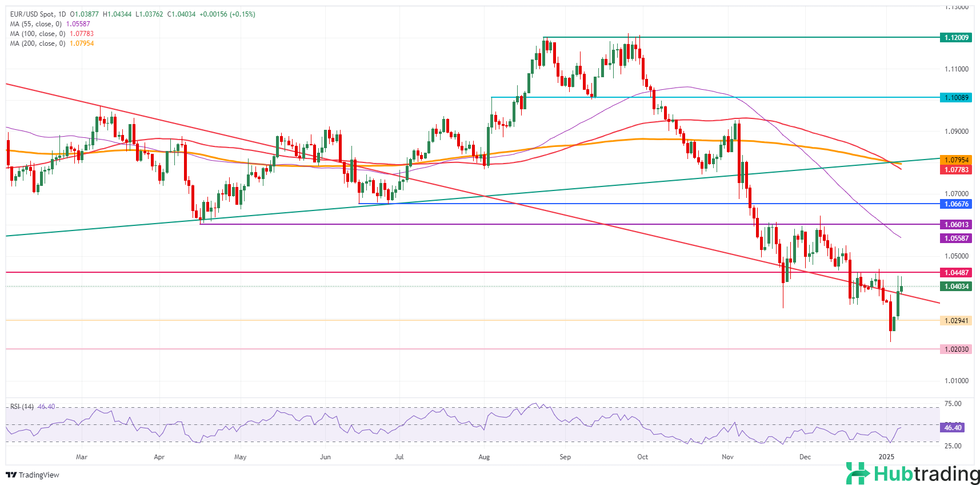Click the Aug label on time axis
This screenshot has height=485, width=980.
tap(484, 457)
